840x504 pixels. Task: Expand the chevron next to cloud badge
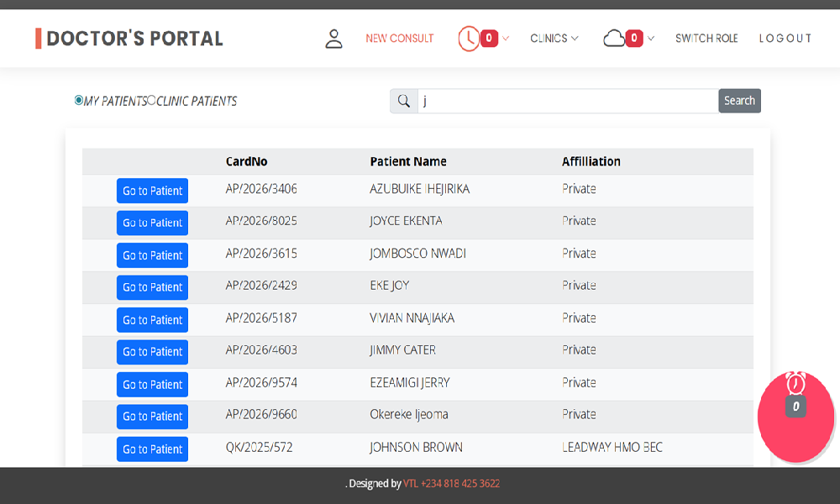(651, 39)
